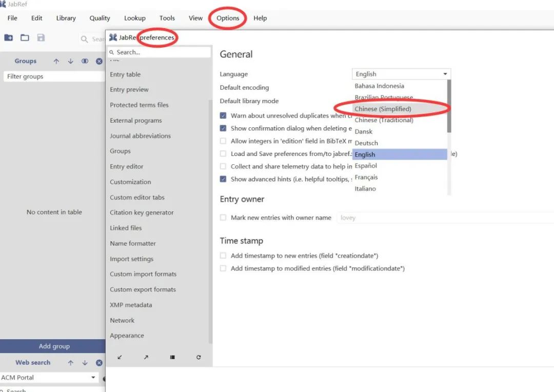Toggle Warn about unresolved duplicates checkbox
The height and width of the screenshot is (392, 554).
223,115
